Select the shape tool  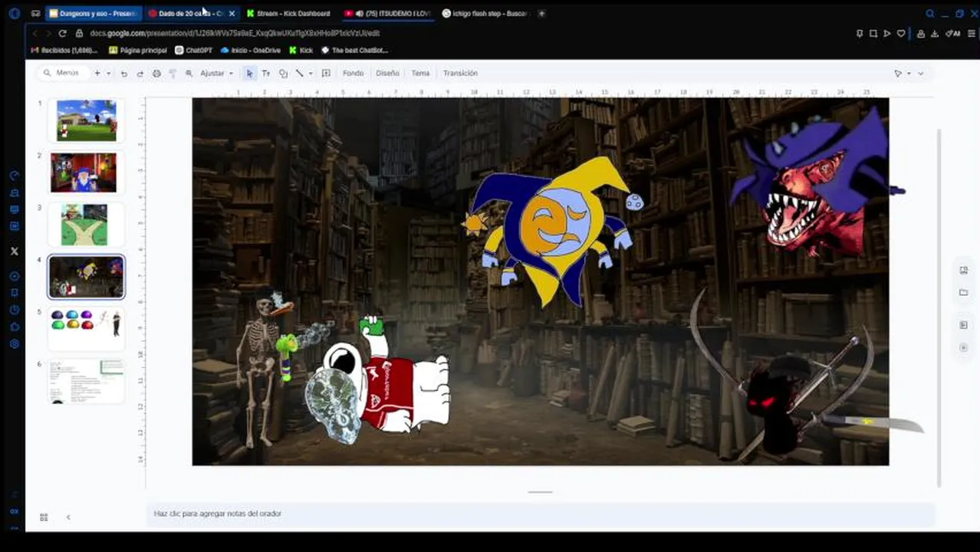point(283,74)
